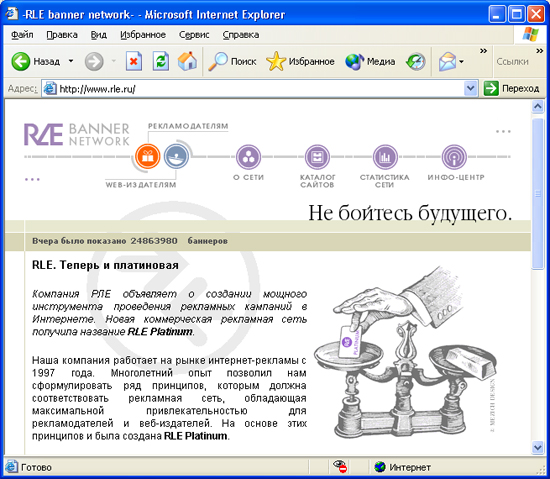This screenshot has height=479, width=550.
Task: Open the Forward history dropdown arrow
Action: (x=114, y=61)
